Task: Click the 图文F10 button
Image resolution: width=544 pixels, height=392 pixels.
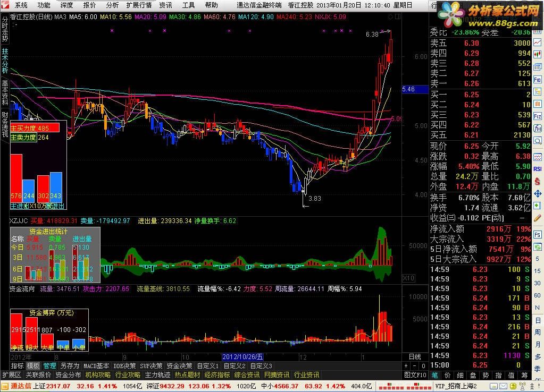Action: pyautogui.click(x=415, y=374)
